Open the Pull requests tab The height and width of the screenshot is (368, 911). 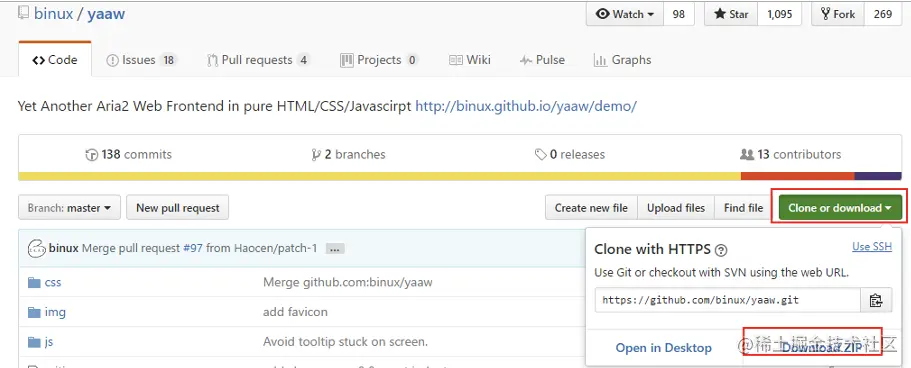coord(259,60)
